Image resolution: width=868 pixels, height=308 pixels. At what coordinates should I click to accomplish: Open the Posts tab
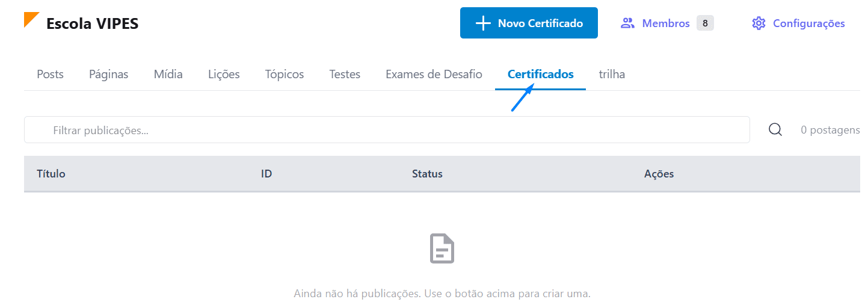pyautogui.click(x=50, y=75)
